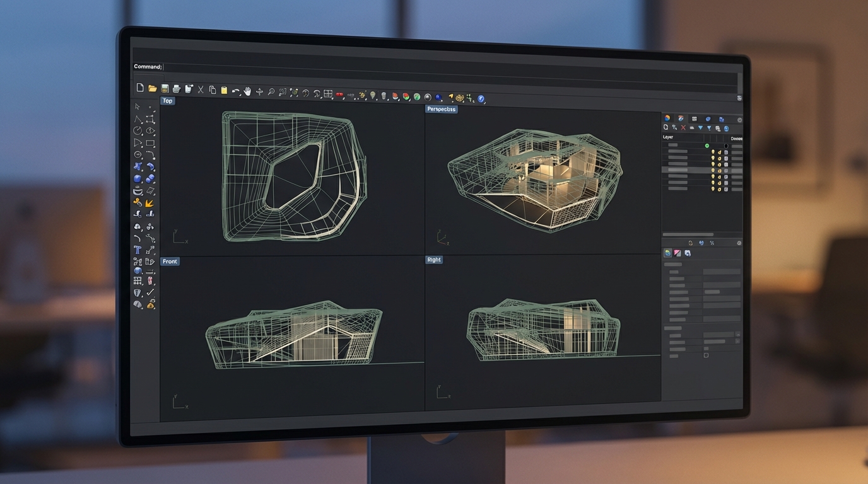Image resolution: width=868 pixels, height=484 pixels.
Task: Select the Text tool in left sidebar
Action: (x=138, y=250)
